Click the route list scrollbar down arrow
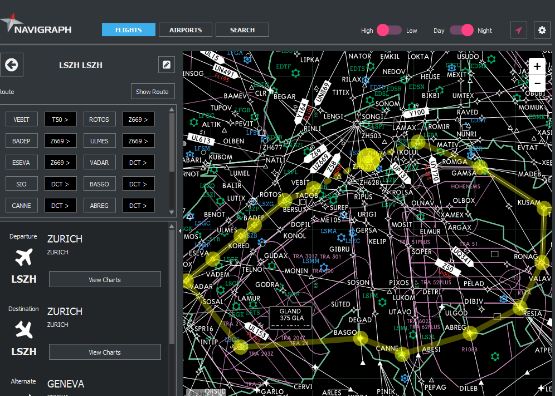Viewport: 555px width, 396px height. (x=172, y=212)
